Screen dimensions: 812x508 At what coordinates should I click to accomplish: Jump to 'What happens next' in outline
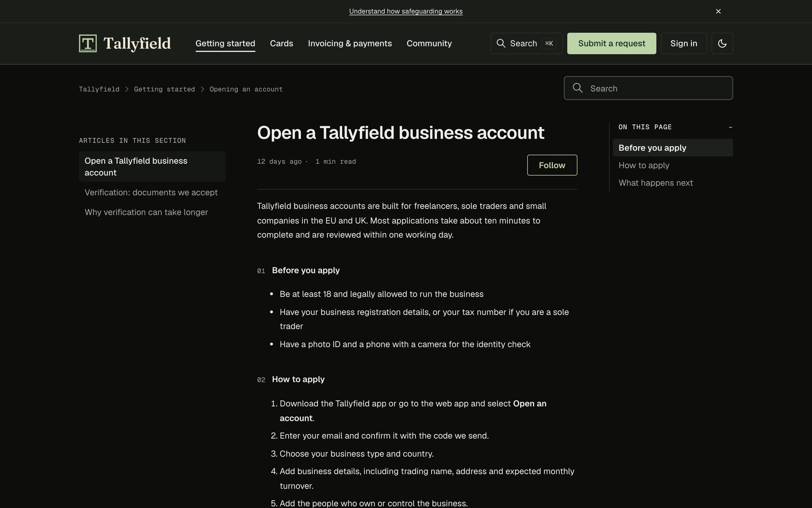point(655,183)
